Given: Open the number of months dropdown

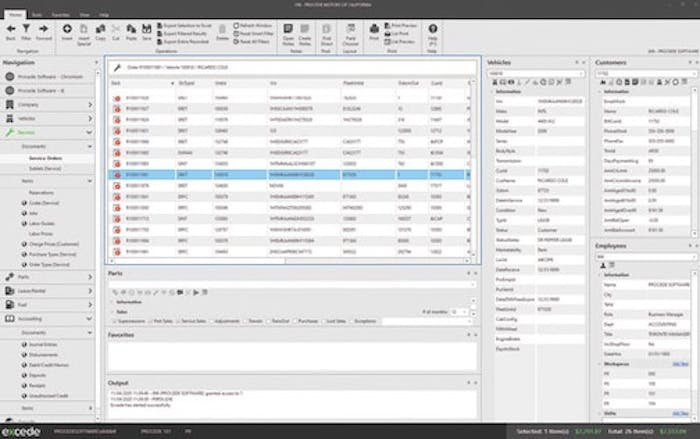Looking at the screenshot, I should pyautogui.click(x=464, y=312).
